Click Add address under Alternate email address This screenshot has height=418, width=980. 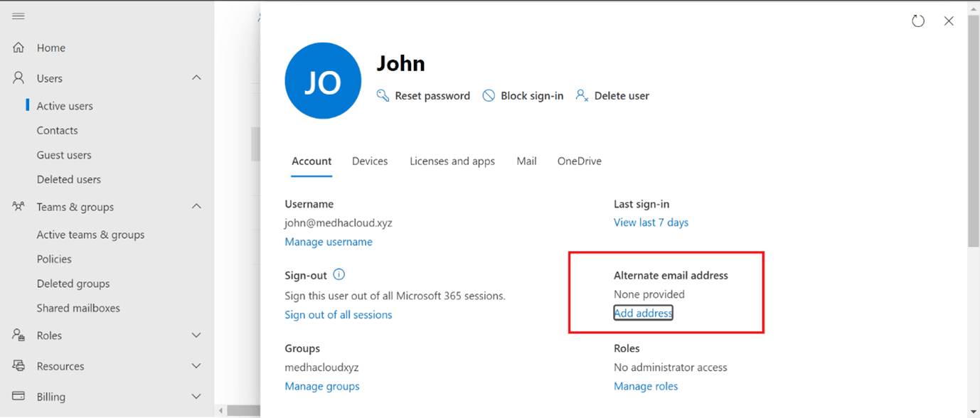tap(642, 312)
